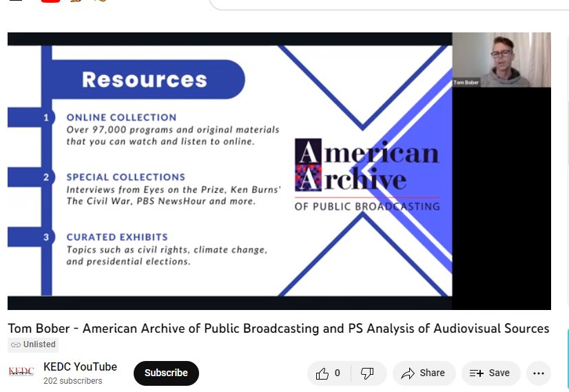Open the more actions ellipsis menu
The width and height of the screenshot is (569, 392).
539,373
